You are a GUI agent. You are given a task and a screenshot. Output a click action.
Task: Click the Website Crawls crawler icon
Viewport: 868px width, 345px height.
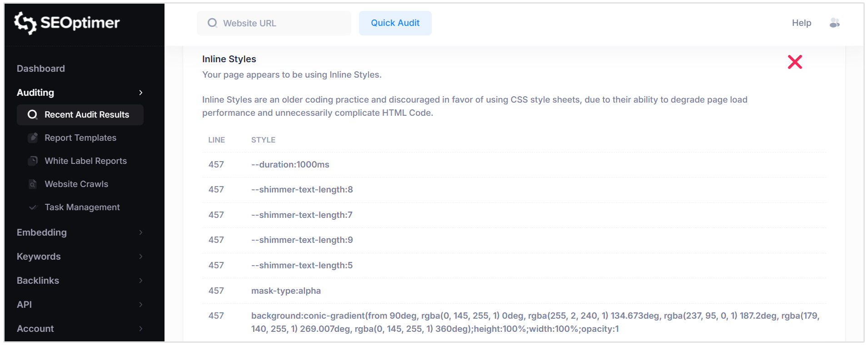point(32,184)
